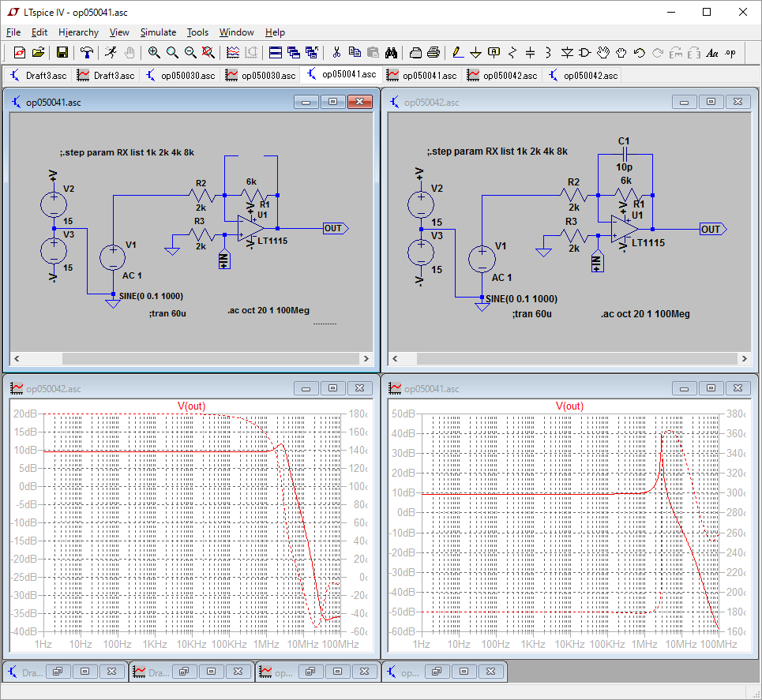Image resolution: width=762 pixels, height=700 pixels.
Task: Select the Draw Wire pencil tool
Action: (457, 53)
